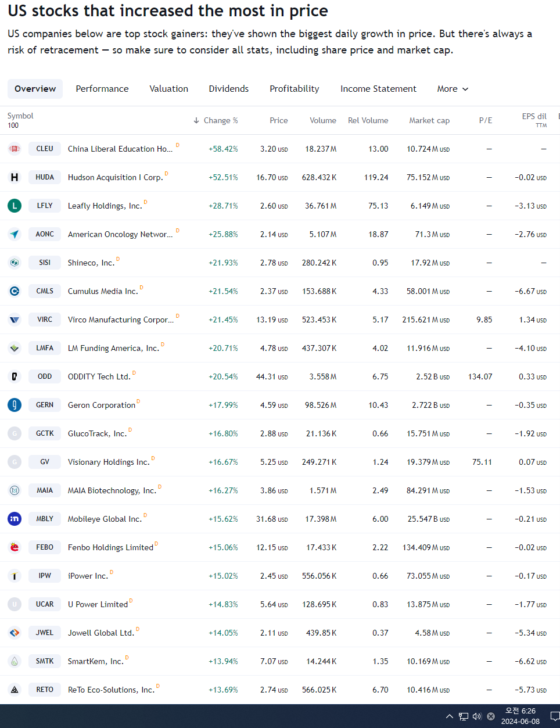Screen dimensions: 560x728
Task: Open Hudson Acquisition I Corp. link
Action: (x=115, y=177)
